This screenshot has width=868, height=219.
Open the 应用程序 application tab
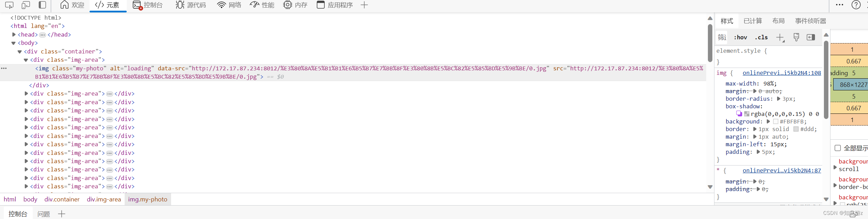click(x=335, y=5)
